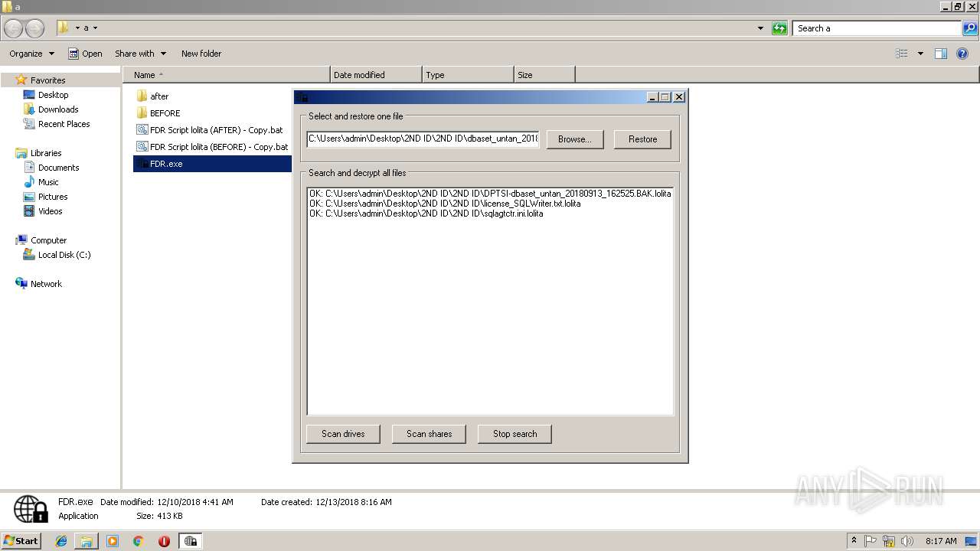
Task: Click the Back navigation arrow
Action: point(14,28)
